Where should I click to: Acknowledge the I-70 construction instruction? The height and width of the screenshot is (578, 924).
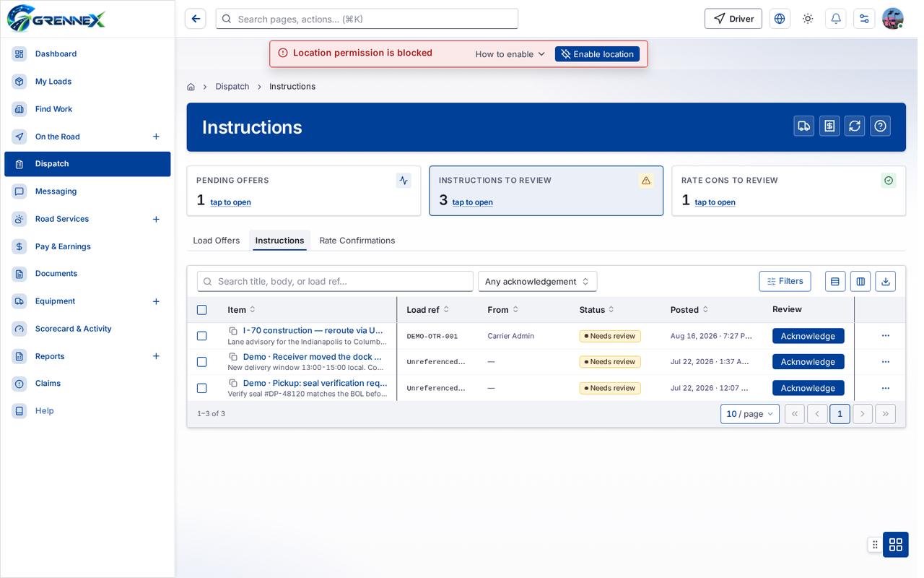pyautogui.click(x=808, y=336)
